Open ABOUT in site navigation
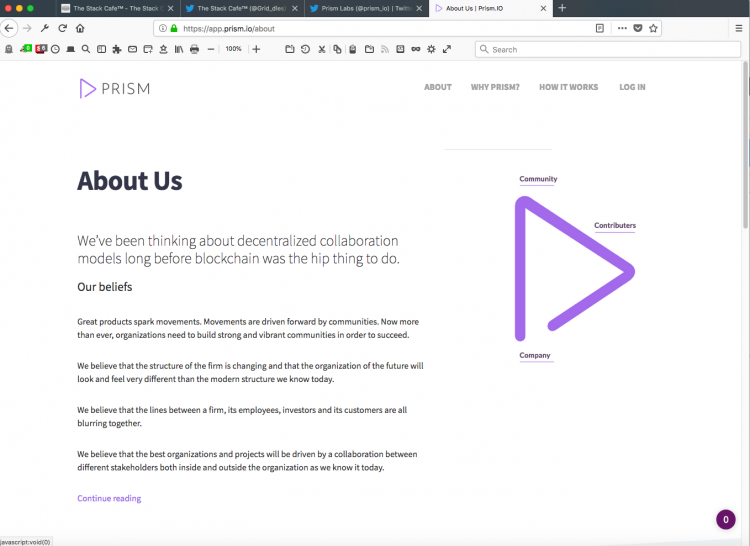Image resolution: width=750 pixels, height=546 pixels. [x=438, y=87]
